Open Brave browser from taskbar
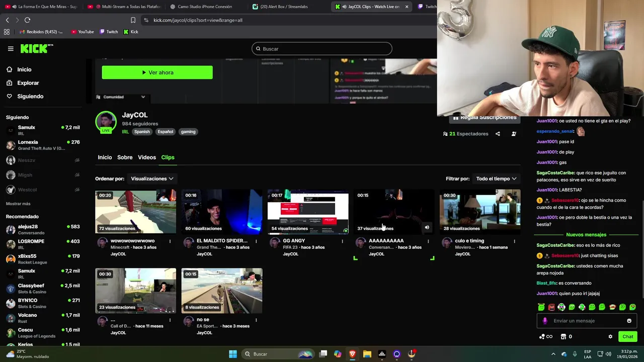644x362 pixels. (x=352, y=354)
